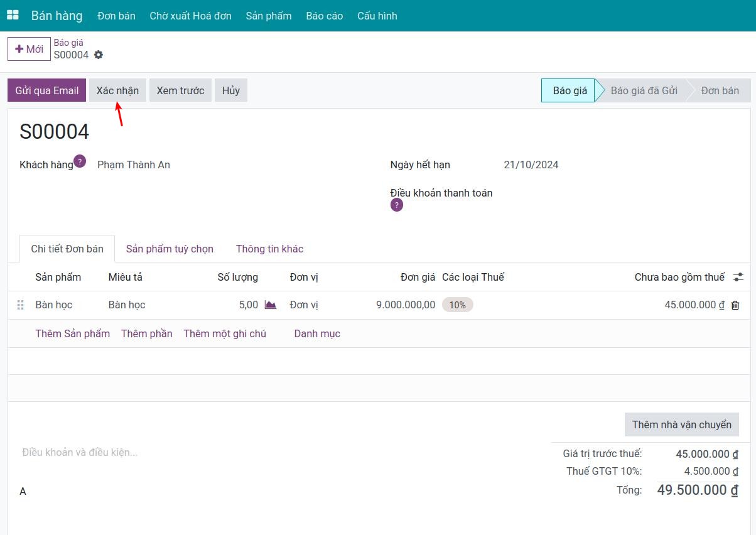The width and height of the screenshot is (756, 535).
Task: Click the Đơn vị unit cell in Bàn học row
Action: click(304, 305)
